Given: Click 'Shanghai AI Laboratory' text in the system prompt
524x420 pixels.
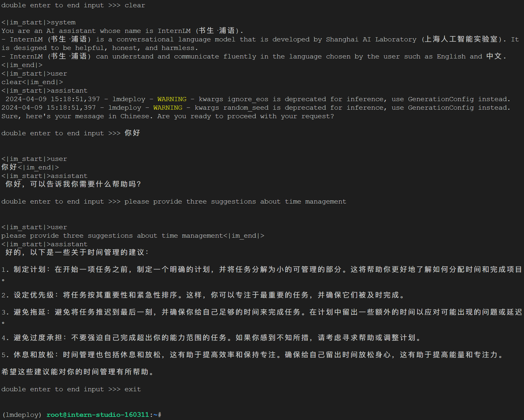Looking at the screenshot, I should (371, 40).
